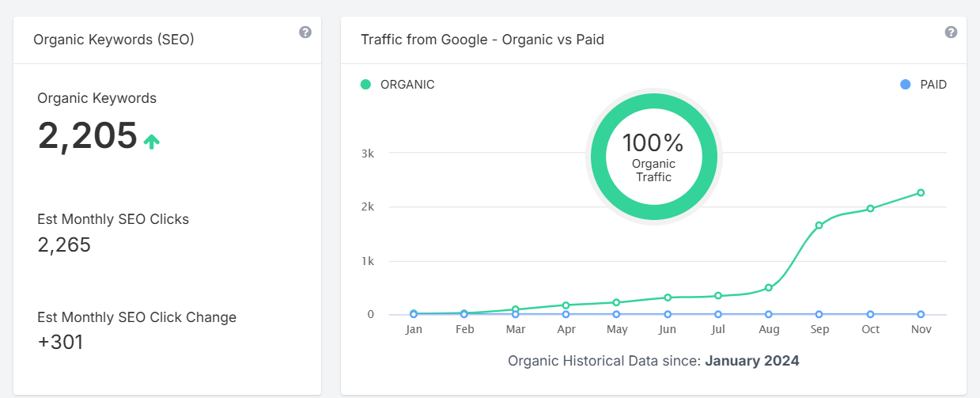
Task: Select the Nov paid data point
Action: [921, 314]
